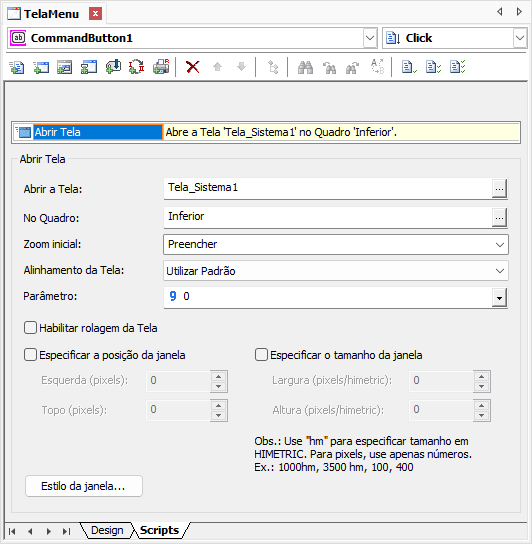Screen dimensions: 532x544
Task: Open the CommandButton1 object dropdown
Action: [x=370, y=38]
